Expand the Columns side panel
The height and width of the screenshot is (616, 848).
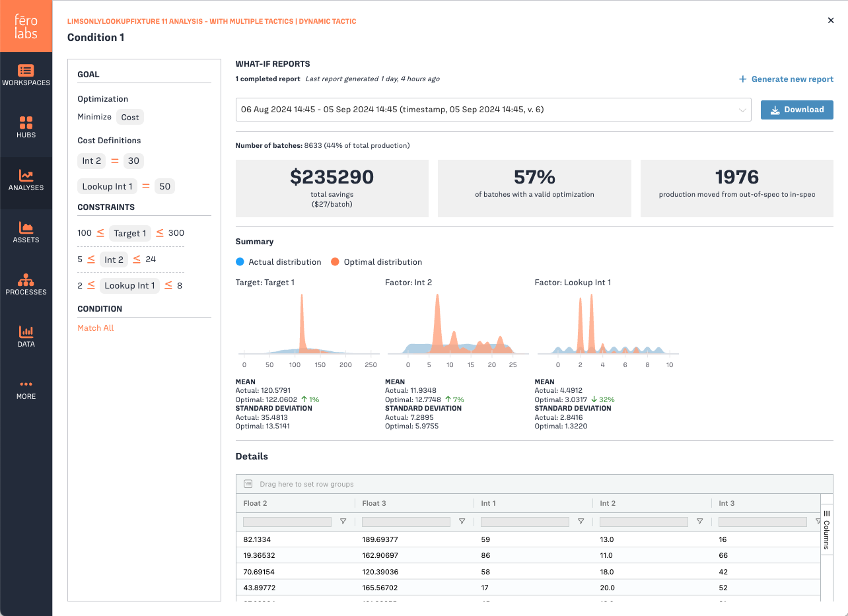[x=826, y=530]
